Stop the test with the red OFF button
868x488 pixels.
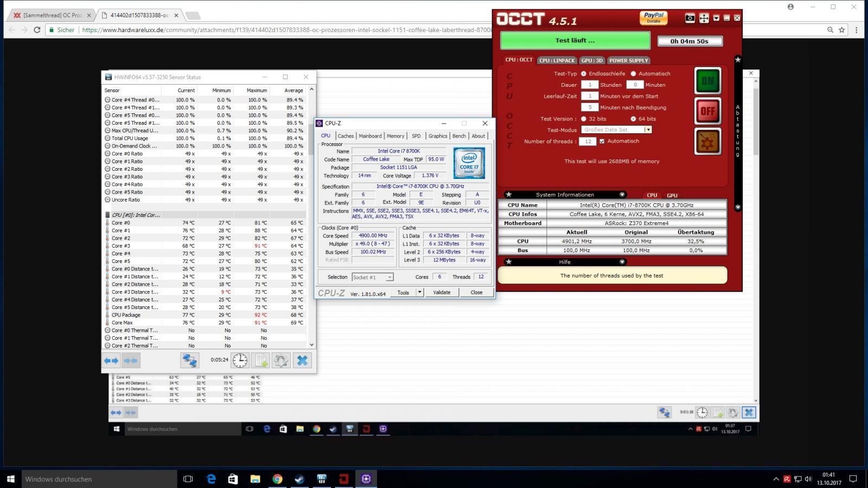(708, 111)
